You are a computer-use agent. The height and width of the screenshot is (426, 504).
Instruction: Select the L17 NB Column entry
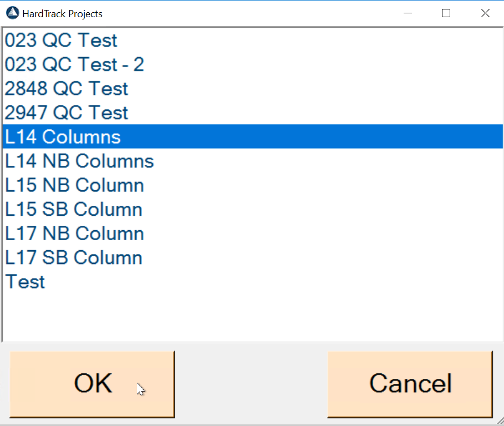click(74, 234)
